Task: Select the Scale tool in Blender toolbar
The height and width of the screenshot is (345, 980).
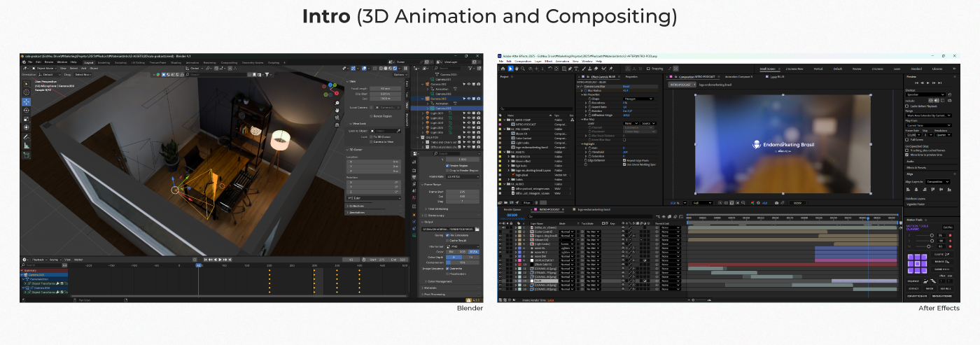Action: pos(27,119)
